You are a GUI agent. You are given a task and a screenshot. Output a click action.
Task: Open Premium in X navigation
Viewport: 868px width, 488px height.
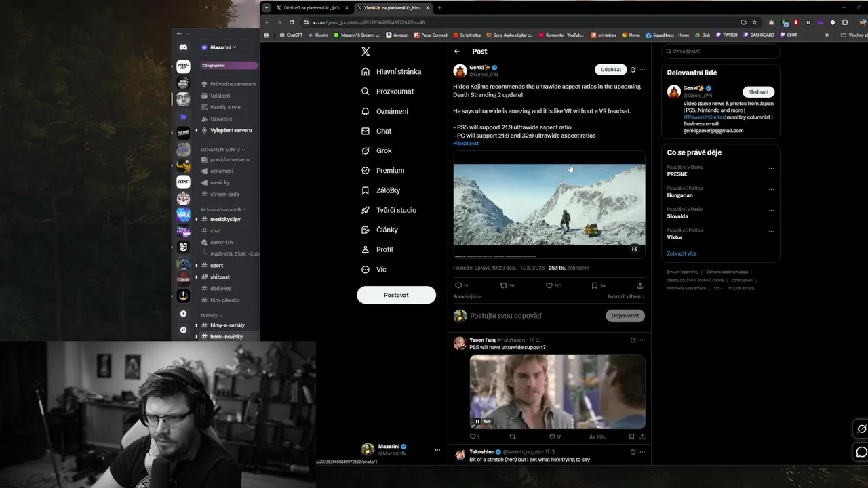[382, 170]
